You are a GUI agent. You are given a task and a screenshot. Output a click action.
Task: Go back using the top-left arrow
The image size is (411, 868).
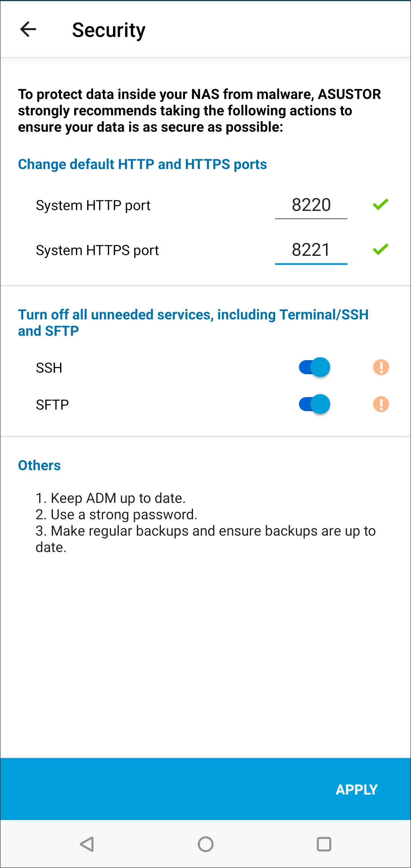pos(28,29)
